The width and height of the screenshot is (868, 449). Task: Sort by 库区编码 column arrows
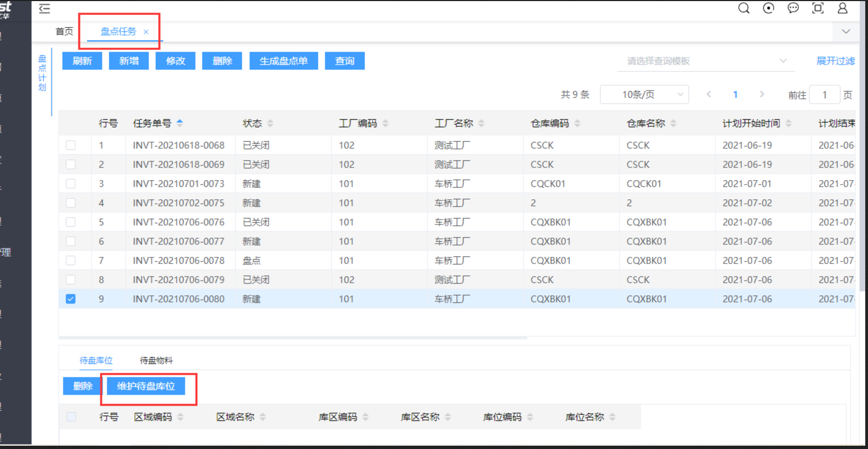[x=365, y=417]
